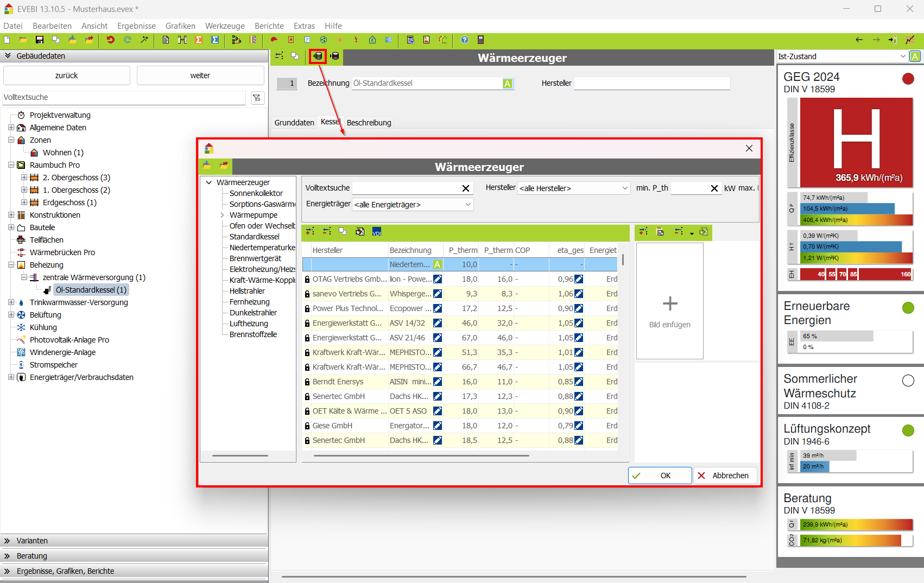This screenshot has height=583, width=924.
Task: Open the Werkzeuge menu
Action: tap(225, 26)
